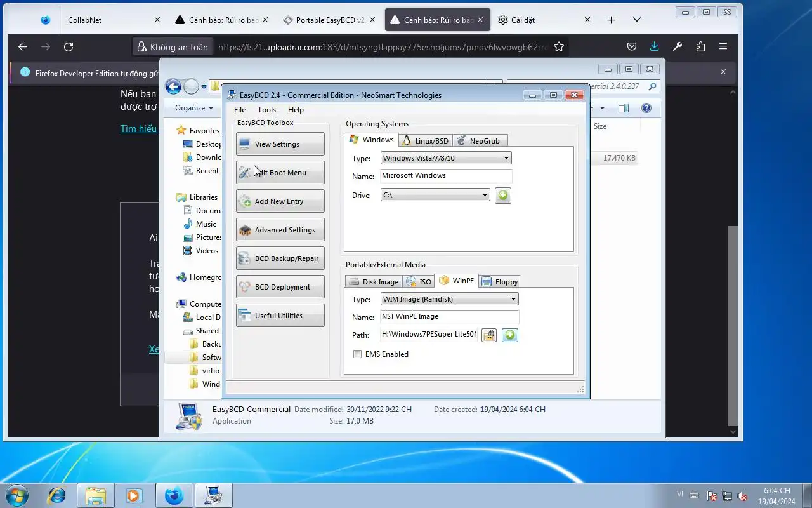Expand the Windows Vista/7/8/10 type dropdown
Image resolution: width=812 pixels, height=508 pixels.
pos(446,158)
